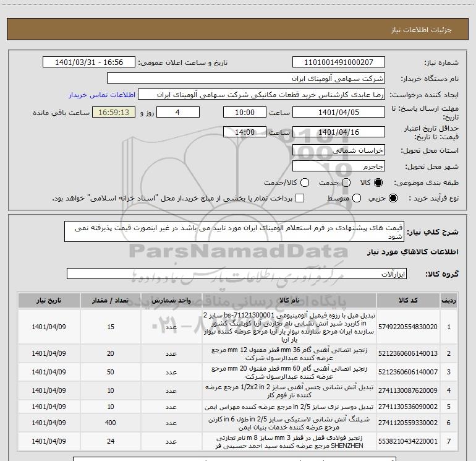Click the نام کالا column header
Image resolution: width=476 pixels, height=461 pixels.
pyautogui.click(x=289, y=300)
